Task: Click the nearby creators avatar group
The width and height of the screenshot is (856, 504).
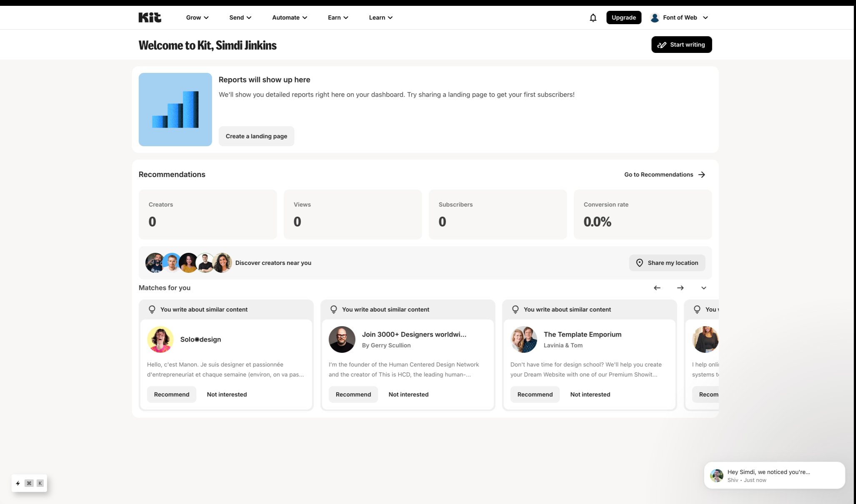Action: 188,263
